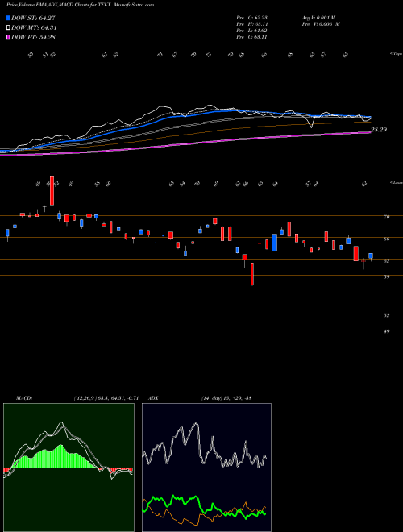Click the blue DOW ST legend swatch
This screenshot has height=532, width=403.
[x=9, y=18]
